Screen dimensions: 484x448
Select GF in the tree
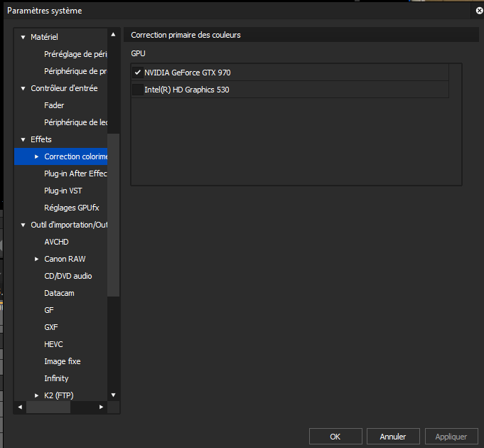pos(49,310)
